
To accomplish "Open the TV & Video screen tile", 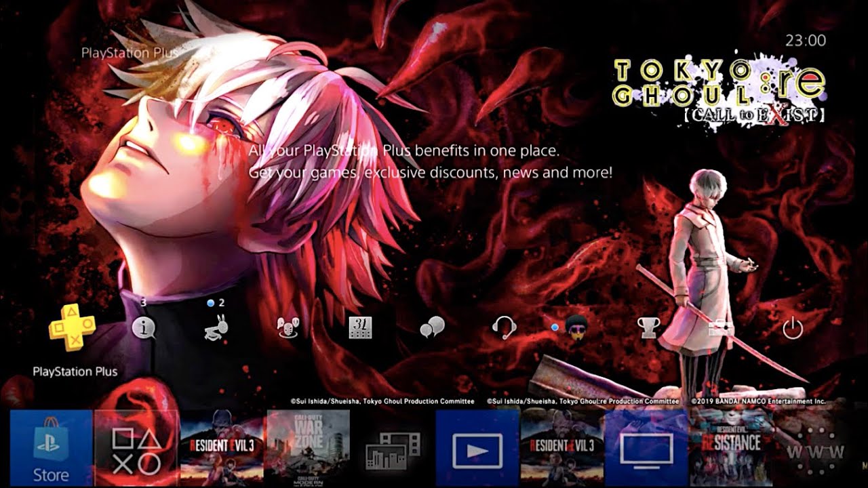I will pos(647,449).
